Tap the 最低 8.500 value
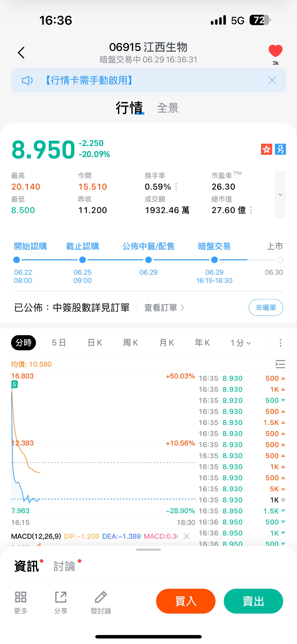297x644 pixels. pos(23,210)
